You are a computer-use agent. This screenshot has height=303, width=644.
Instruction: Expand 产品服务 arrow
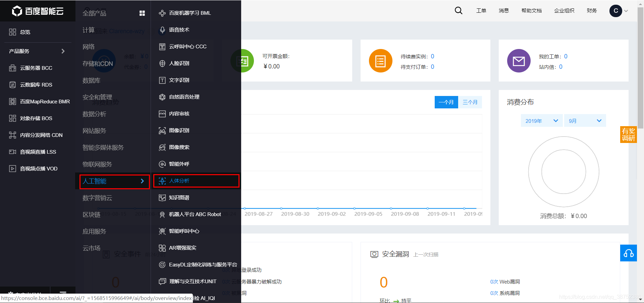[63, 51]
